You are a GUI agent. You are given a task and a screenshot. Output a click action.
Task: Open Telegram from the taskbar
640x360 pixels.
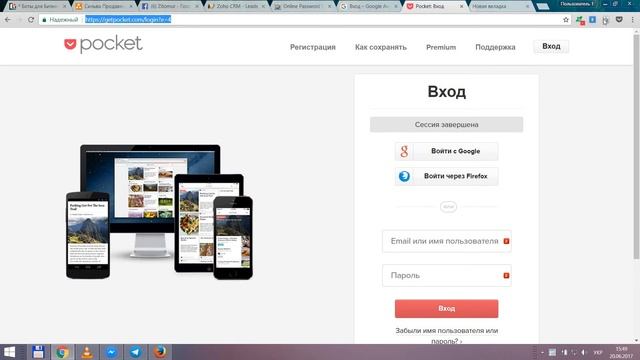click(x=136, y=352)
